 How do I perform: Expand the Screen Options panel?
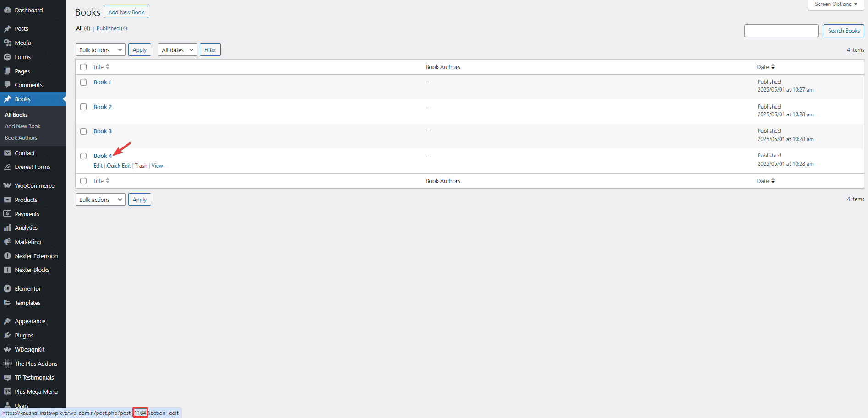click(835, 4)
